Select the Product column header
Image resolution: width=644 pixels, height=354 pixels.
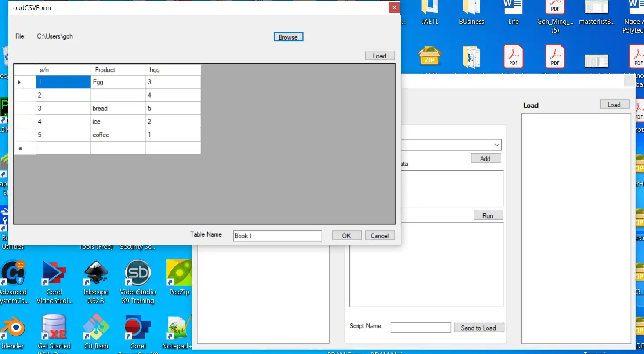tap(118, 70)
